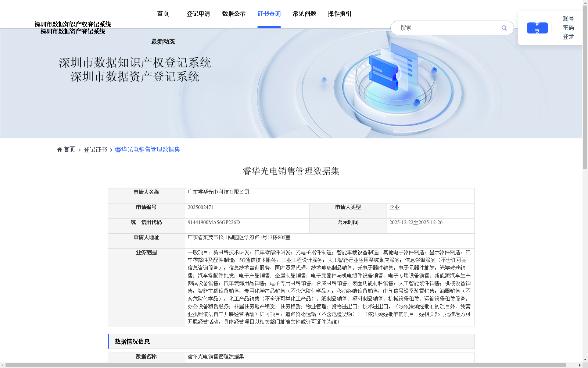Click the 账号密码登录 link
The image size is (588, 368).
[568, 28]
